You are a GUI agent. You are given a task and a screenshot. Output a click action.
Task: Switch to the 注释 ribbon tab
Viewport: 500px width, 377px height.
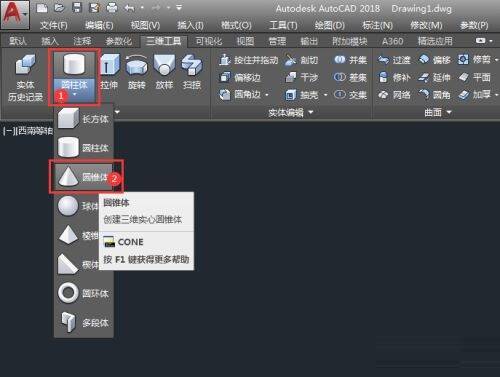(82, 41)
